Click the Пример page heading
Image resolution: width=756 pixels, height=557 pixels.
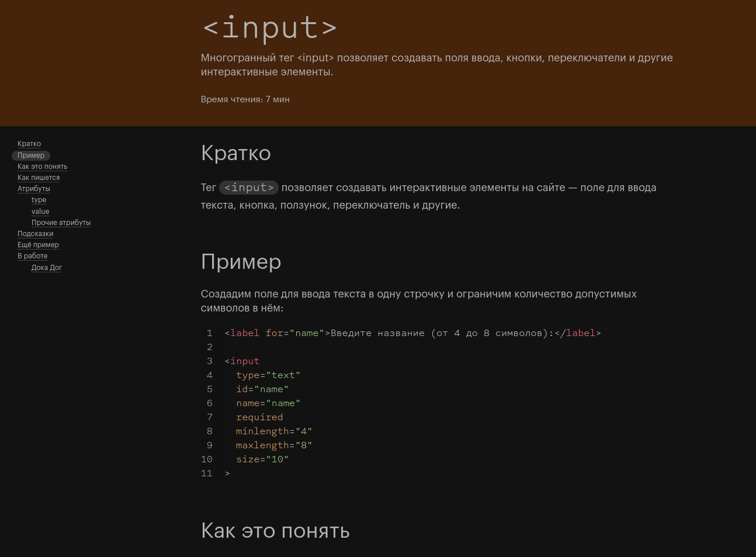pyautogui.click(x=241, y=262)
